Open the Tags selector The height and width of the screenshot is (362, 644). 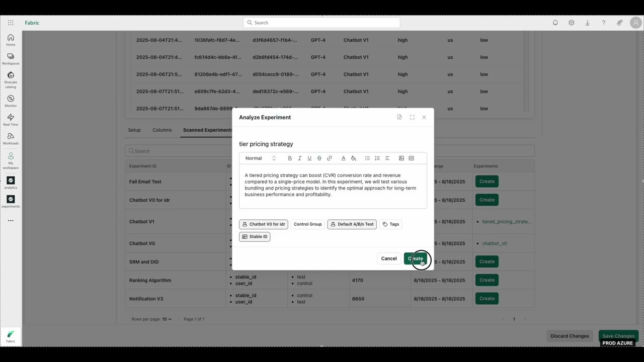[390, 224]
